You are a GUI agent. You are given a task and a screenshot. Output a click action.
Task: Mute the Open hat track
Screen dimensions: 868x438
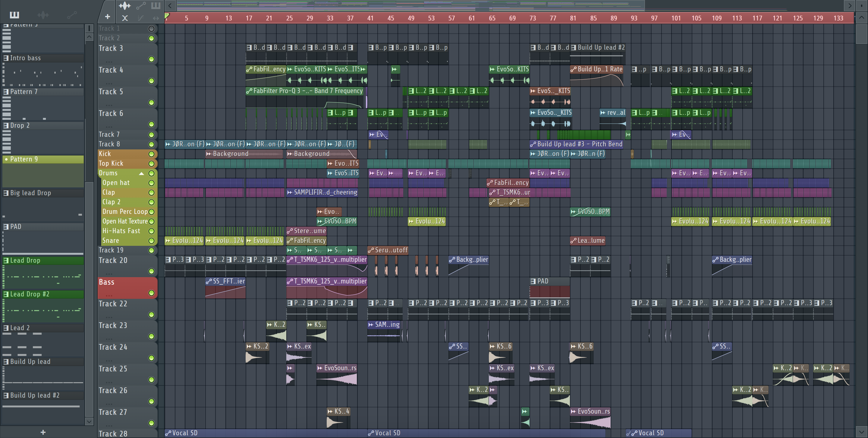click(152, 183)
